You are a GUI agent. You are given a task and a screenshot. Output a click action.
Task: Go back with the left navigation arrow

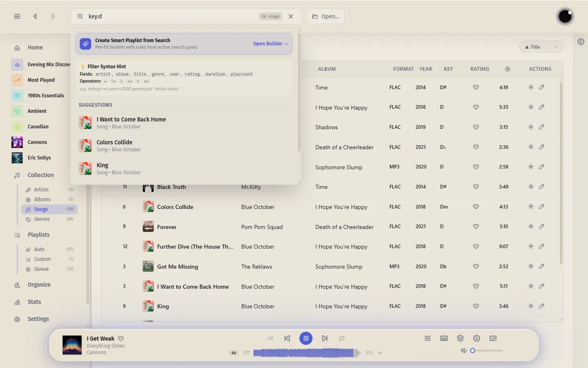tap(35, 16)
